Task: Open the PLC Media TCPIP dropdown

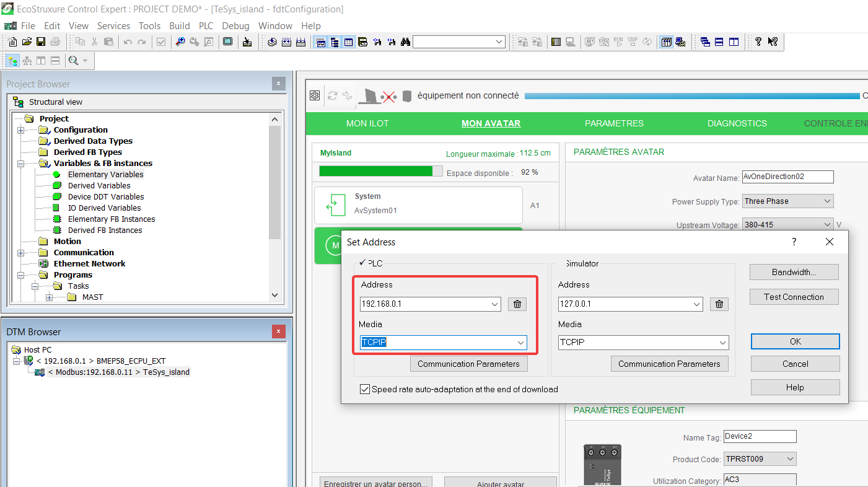Action: coord(520,342)
